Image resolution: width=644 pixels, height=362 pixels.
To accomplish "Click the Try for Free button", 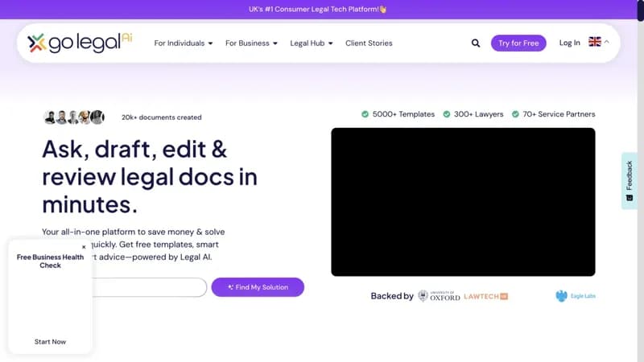I will [518, 43].
